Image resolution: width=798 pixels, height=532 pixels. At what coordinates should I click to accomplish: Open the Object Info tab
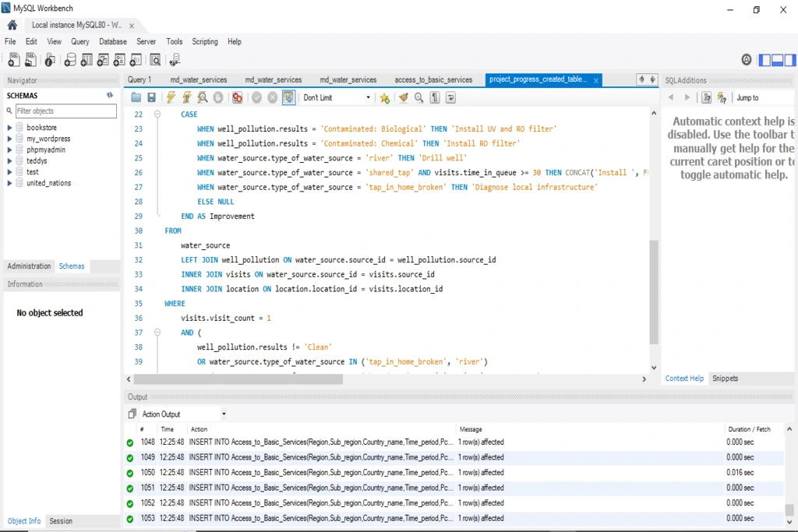[x=24, y=521]
